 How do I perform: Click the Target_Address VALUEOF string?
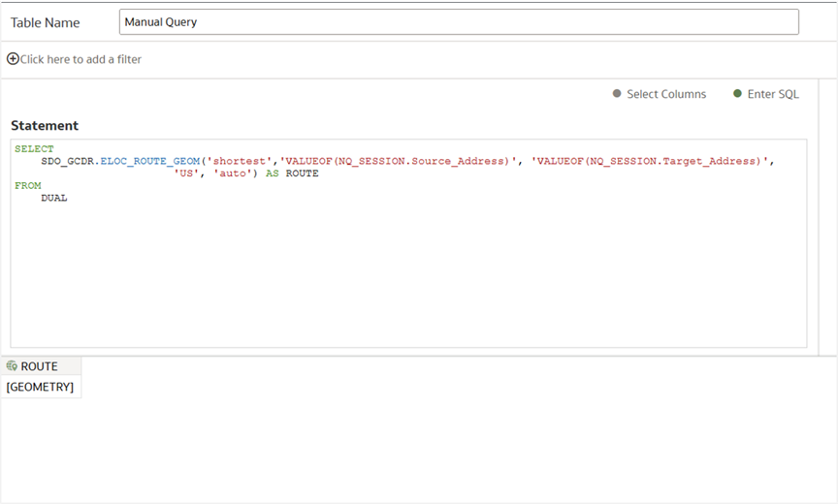[649, 161]
